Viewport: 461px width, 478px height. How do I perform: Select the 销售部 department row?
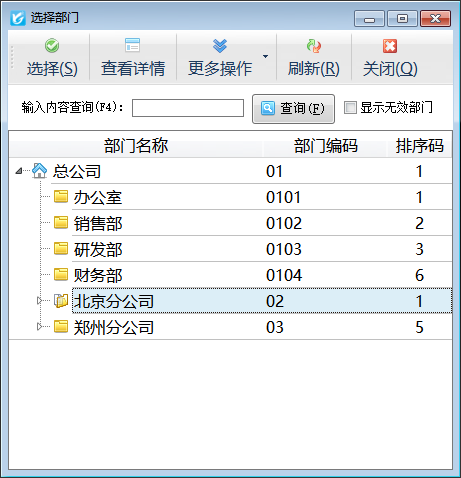pyautogui.click(x=262, y=223)
